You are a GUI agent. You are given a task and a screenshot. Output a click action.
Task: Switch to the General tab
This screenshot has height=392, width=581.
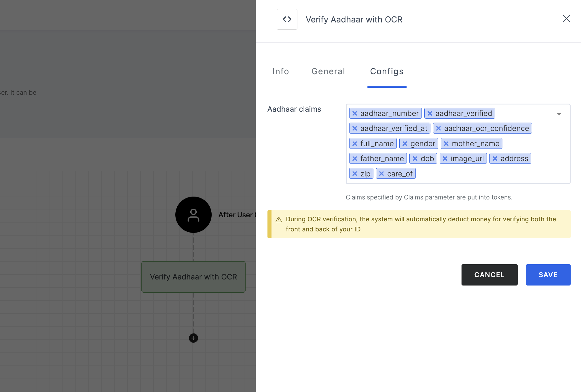(328, 71)
